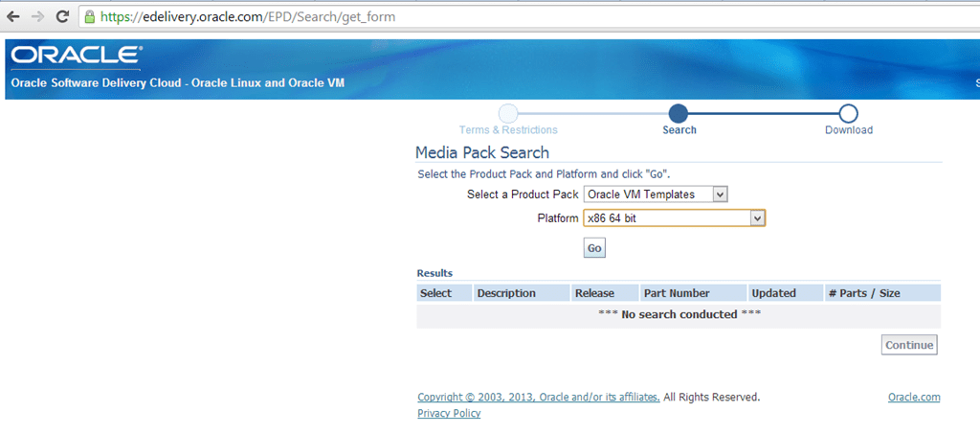
Task: Open the Privacy Policy link
Action: tap(449, 413)
